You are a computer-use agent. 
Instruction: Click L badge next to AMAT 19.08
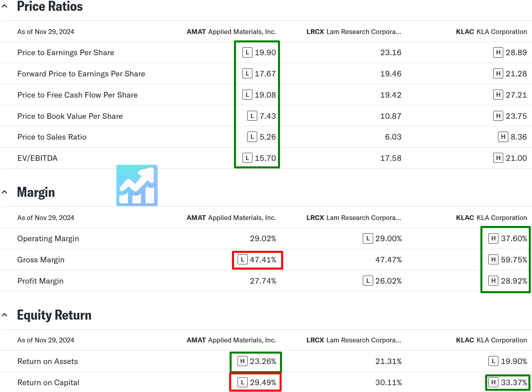pos(247,95)
